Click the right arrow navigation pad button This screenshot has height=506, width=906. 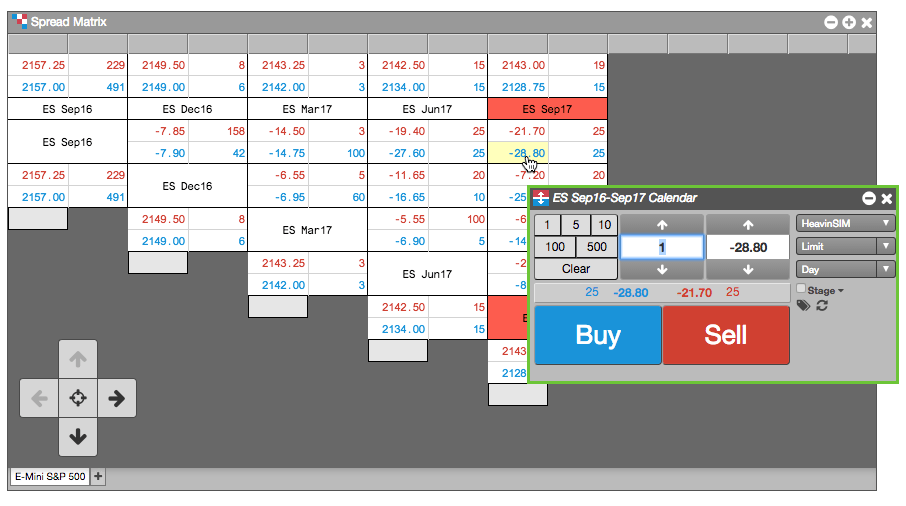[117, 398]
